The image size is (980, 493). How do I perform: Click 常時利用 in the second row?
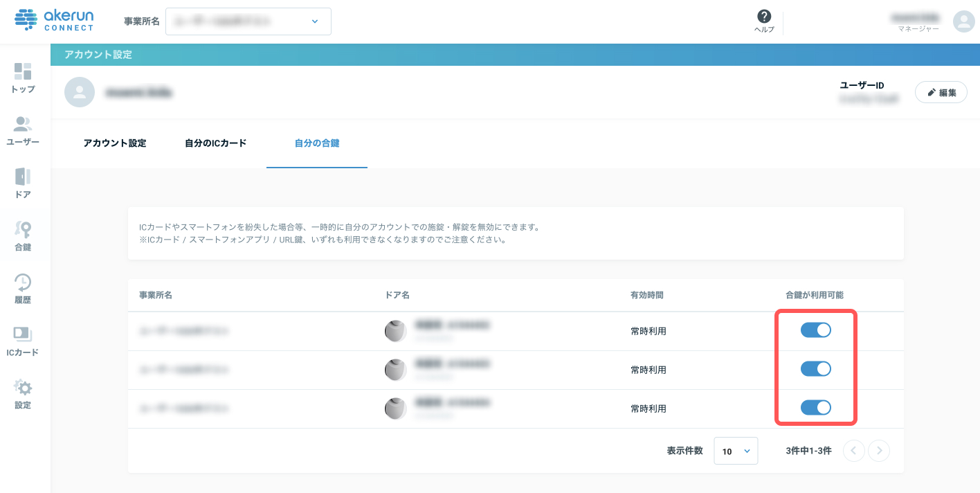click(x=648, y=370)
